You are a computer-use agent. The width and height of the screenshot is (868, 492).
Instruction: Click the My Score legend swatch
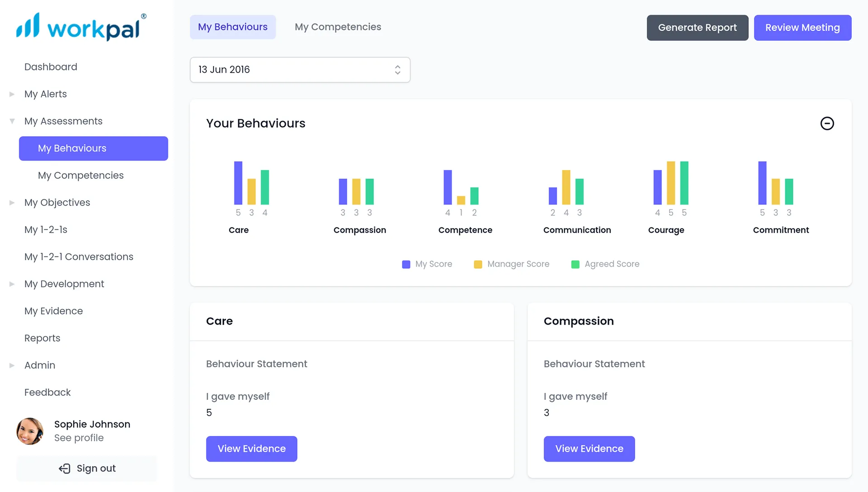406,264
